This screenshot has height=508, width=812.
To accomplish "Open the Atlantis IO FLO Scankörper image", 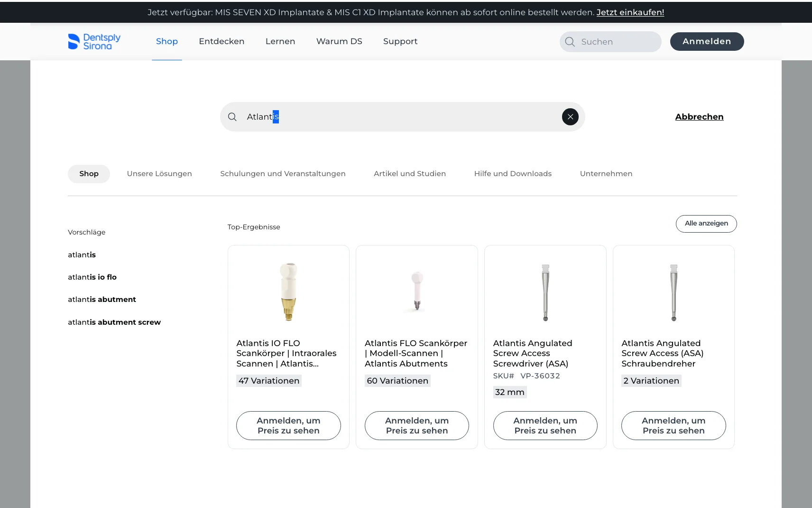I will tap(288, 292).
